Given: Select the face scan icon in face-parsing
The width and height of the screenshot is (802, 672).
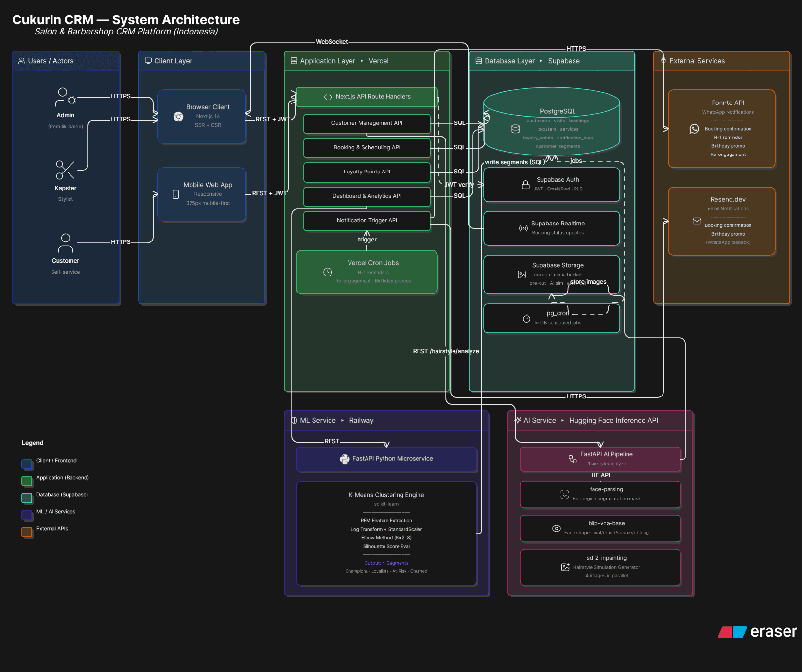Looking at the screenshot, I should pyautogui.click(x=565, y=494).
